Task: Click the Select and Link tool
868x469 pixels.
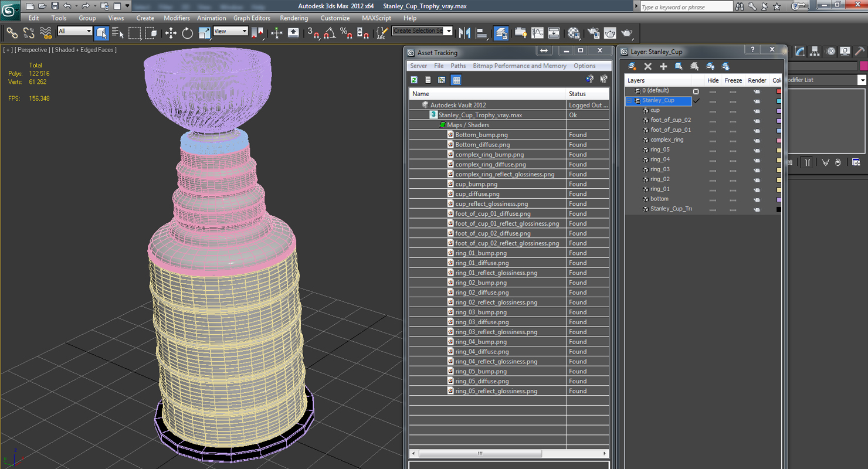Action: click(x=12, y=33)
